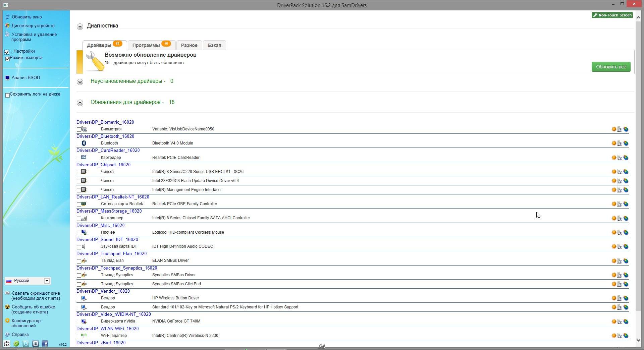Open Справка in sidebar

point(20,334)
